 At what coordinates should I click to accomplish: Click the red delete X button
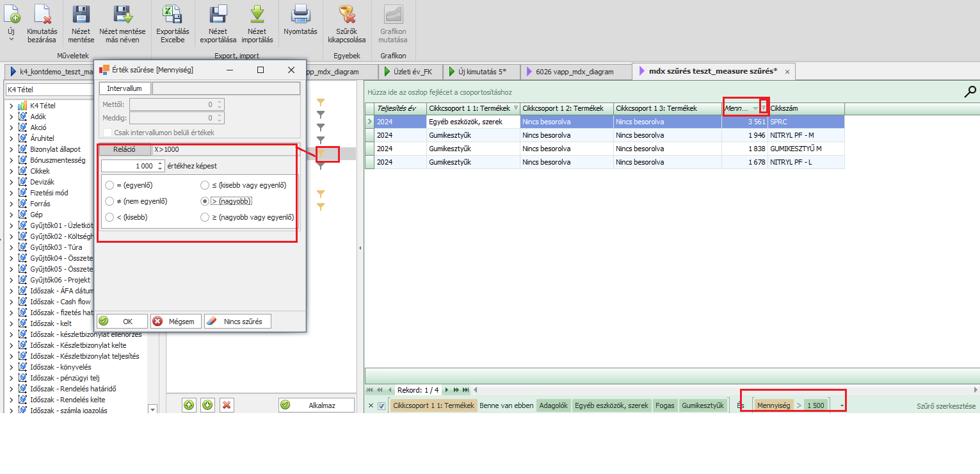click(x=227, y=405)
